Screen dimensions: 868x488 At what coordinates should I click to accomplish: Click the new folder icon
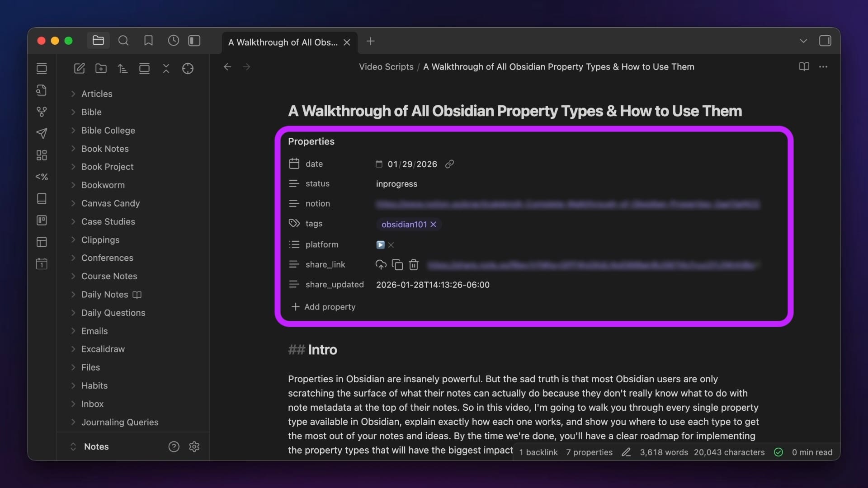click(101, 69)
